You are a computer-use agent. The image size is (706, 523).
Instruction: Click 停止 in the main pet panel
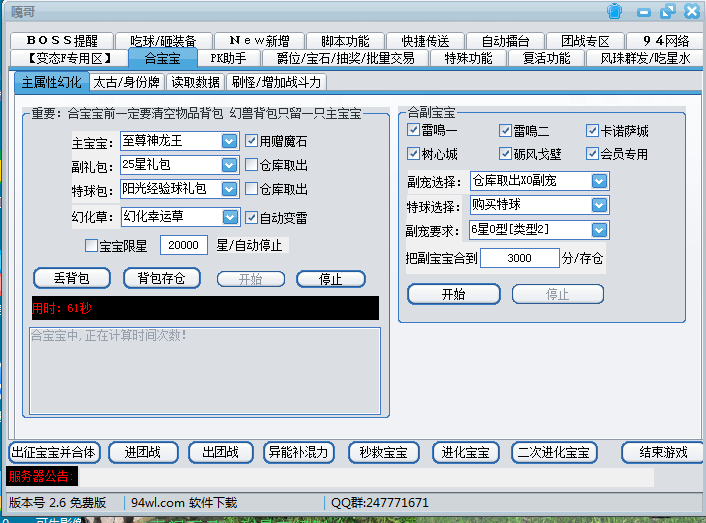pyautogui.click(x=329, y=279)
